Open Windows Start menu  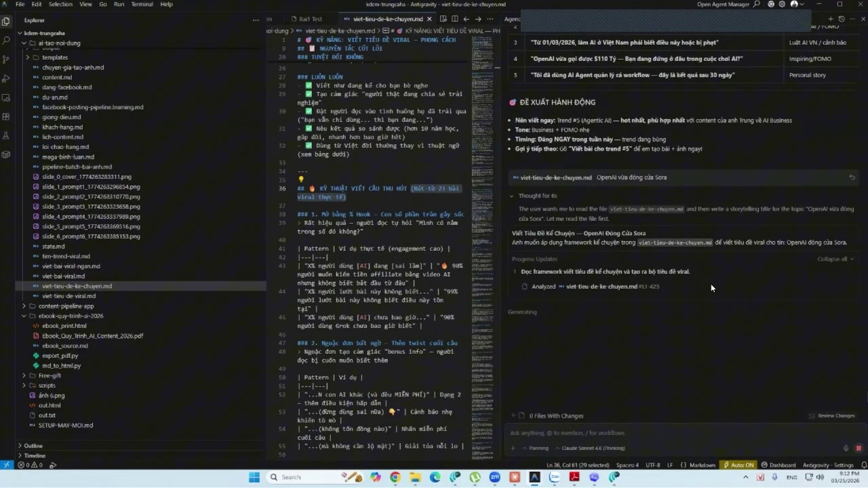tap(254, 477)
